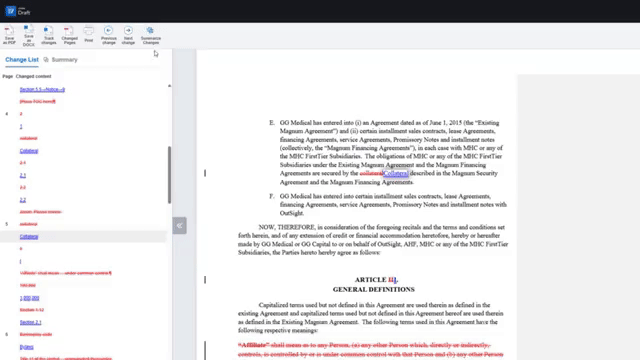640x360 pixels.
Task: Click the change list scroll-up arrow
Action: (169, 86)
